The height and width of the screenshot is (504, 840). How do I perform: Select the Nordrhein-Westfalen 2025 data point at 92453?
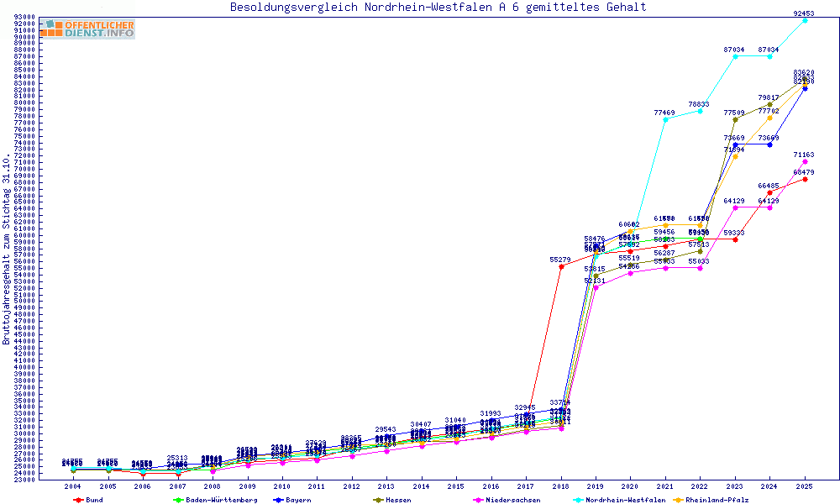click(805, 20)
